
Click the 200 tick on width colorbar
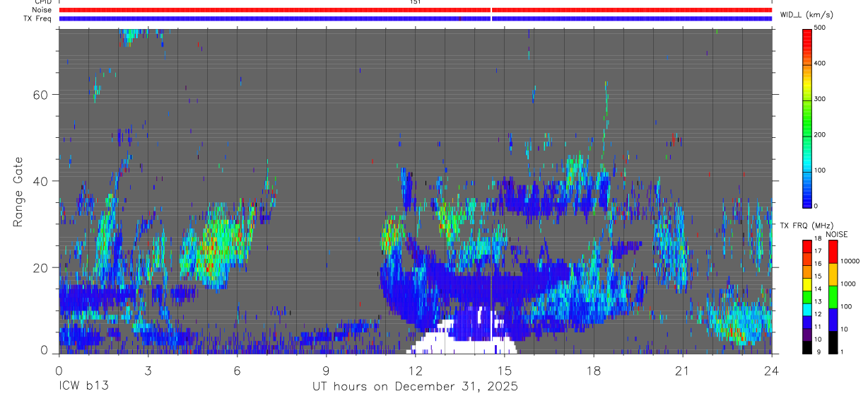click(x=819, y=134)
